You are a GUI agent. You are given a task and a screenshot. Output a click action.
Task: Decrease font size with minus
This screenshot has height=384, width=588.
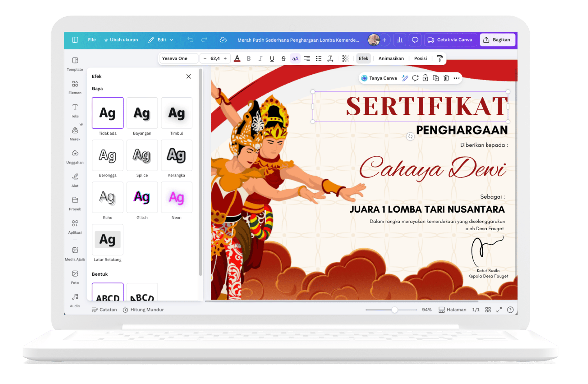(x=205, y=58)
